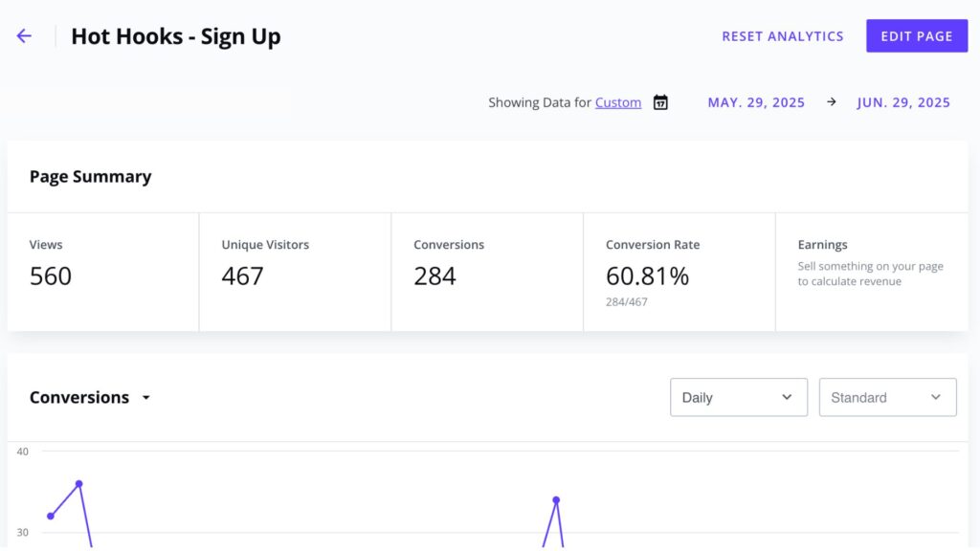Open the Standard view dropdown
Viewport: 980px width, 551px height.
tap(887, 397)
